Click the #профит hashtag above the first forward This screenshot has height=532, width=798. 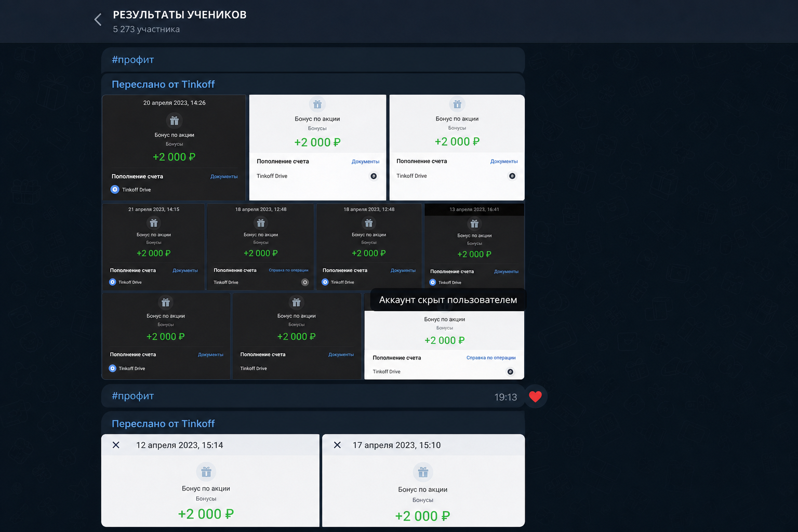coord(133,60)
